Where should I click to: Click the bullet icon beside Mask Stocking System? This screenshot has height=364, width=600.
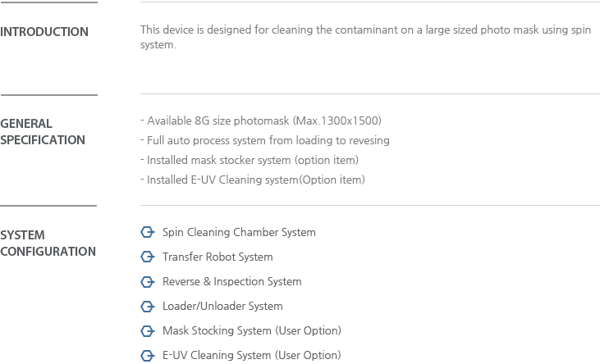pyautogui.click(x=147, y=330)
